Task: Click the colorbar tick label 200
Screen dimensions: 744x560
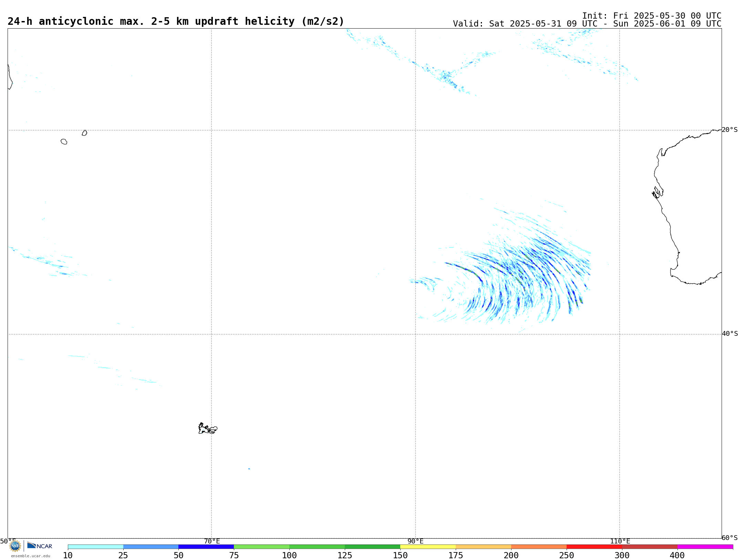Action: (x=511, y=555)
